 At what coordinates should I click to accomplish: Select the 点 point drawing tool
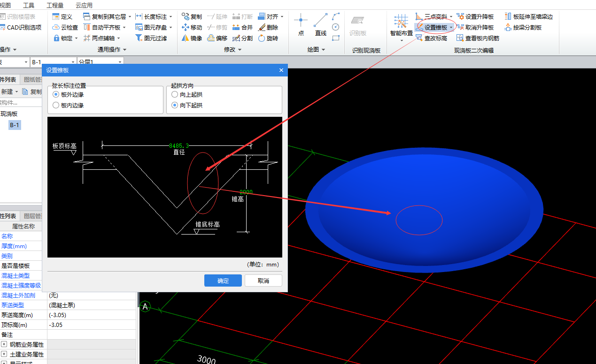pos(301,24)
